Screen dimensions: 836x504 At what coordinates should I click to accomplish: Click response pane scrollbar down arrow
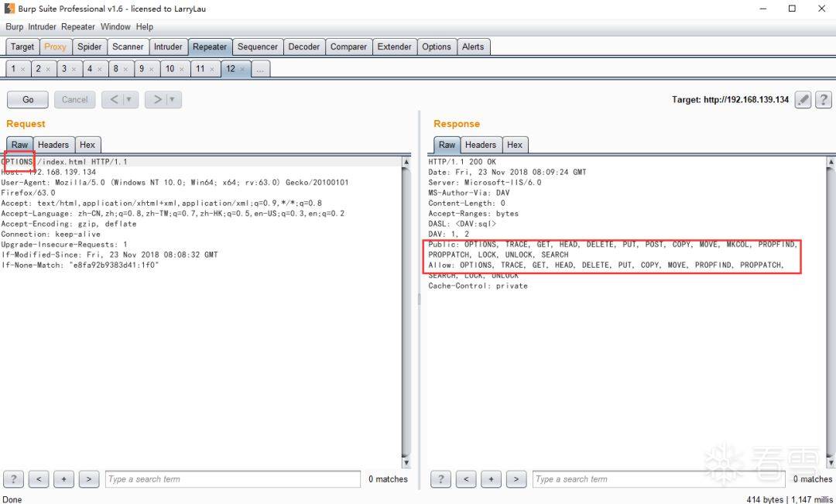pos(831,462)
